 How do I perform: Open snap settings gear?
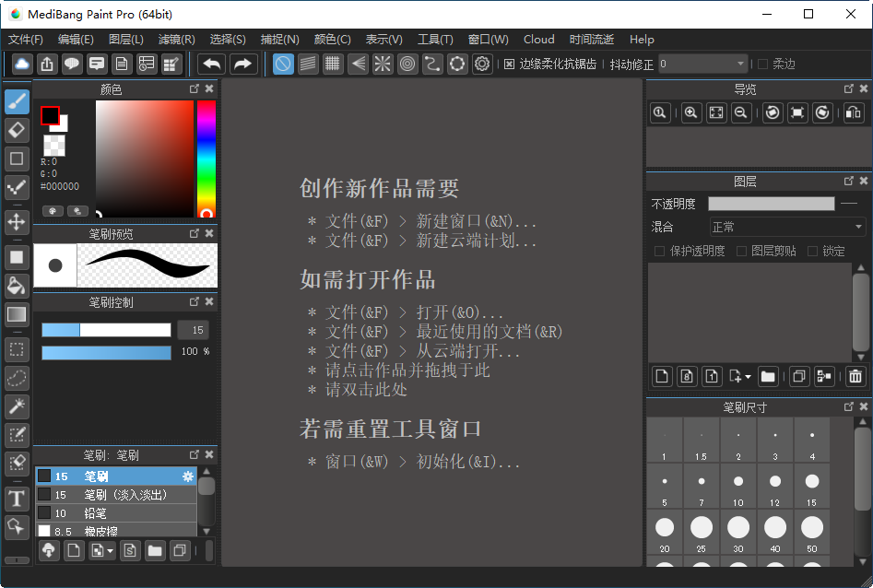coord(482,64)
